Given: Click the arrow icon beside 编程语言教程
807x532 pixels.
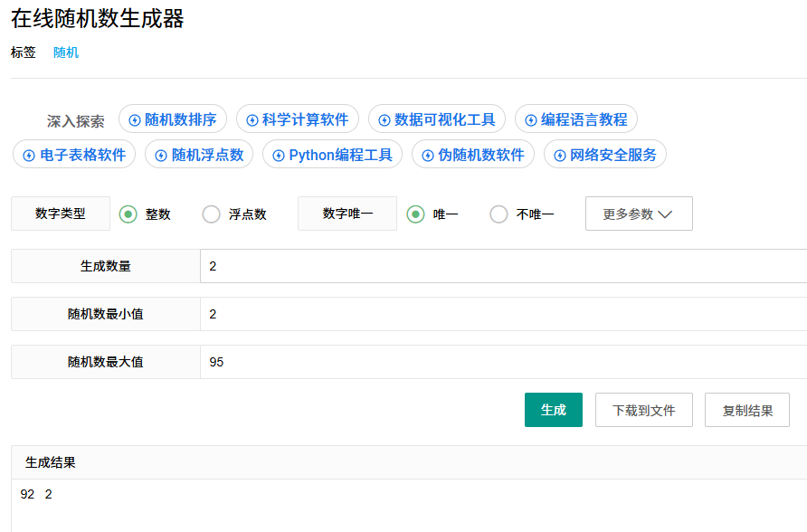Looking at the screenshot, I should click(531, 120).
